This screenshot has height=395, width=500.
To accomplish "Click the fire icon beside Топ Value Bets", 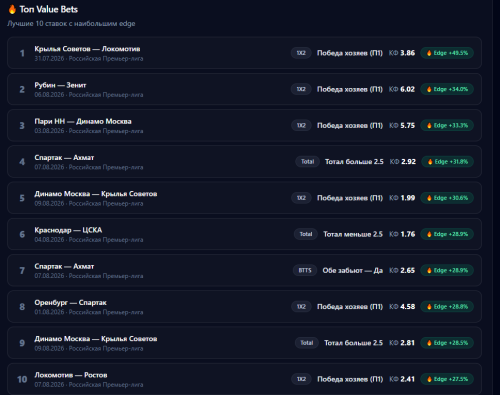I will 12,9.
